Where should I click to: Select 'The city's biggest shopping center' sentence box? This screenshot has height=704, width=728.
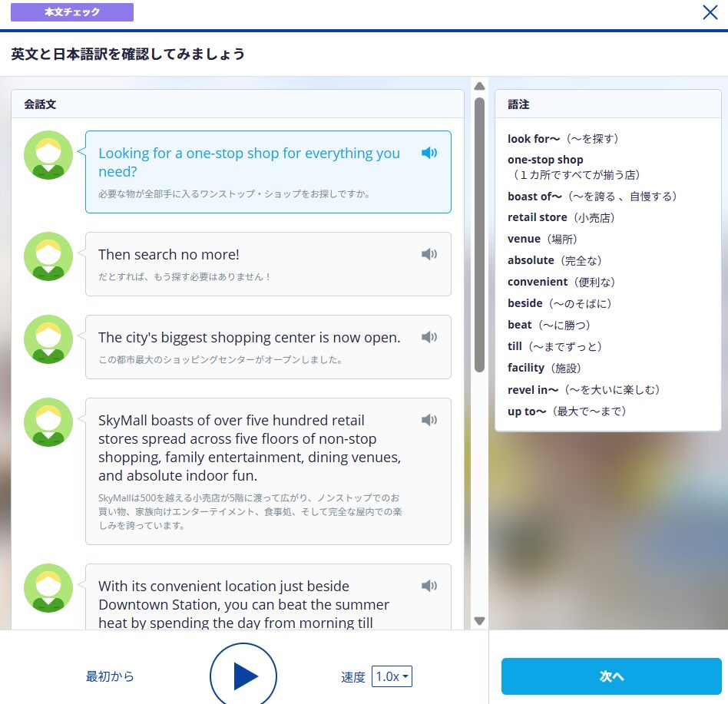(253, 347)
